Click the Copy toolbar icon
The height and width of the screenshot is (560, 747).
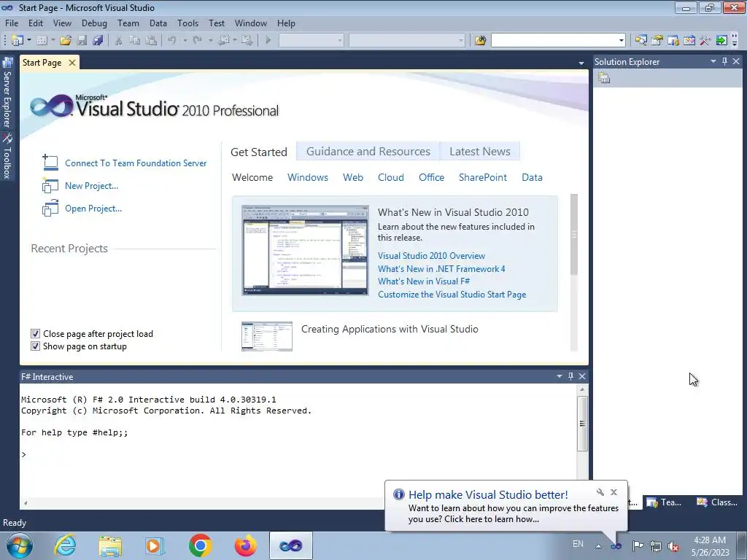click(x=135, y=41)
